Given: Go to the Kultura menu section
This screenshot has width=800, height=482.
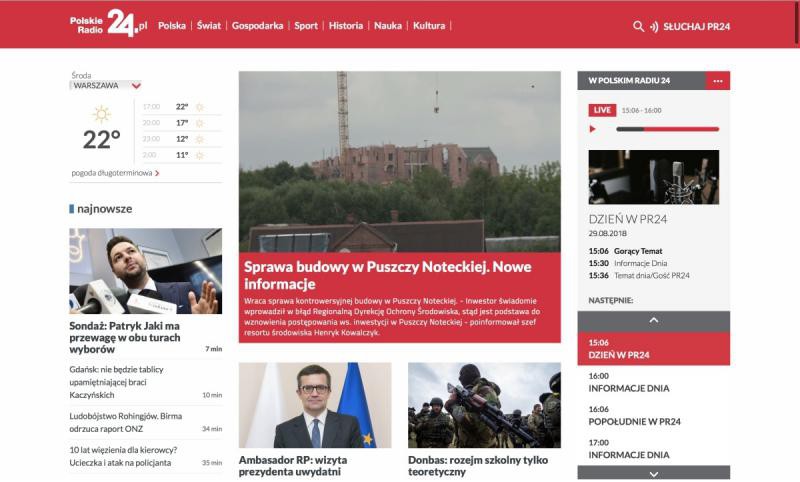Looking at the screenshot, I should pos(429,26).
